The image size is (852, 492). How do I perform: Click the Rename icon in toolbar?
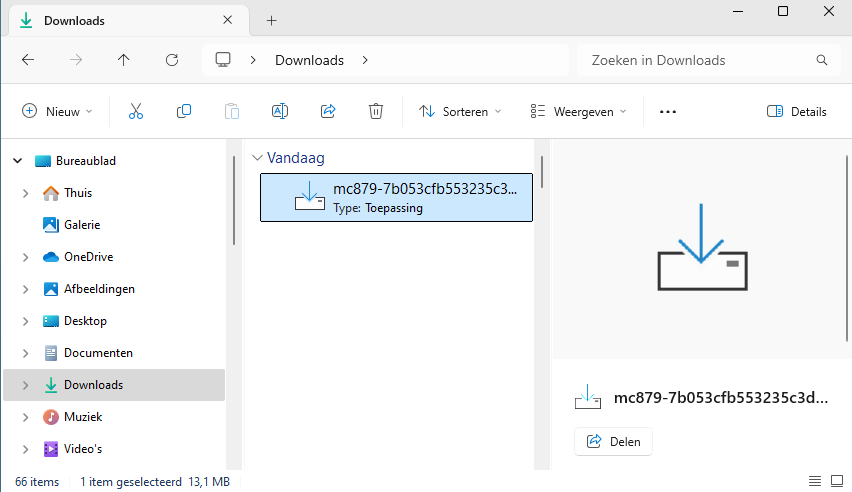[x=280, y=111]
